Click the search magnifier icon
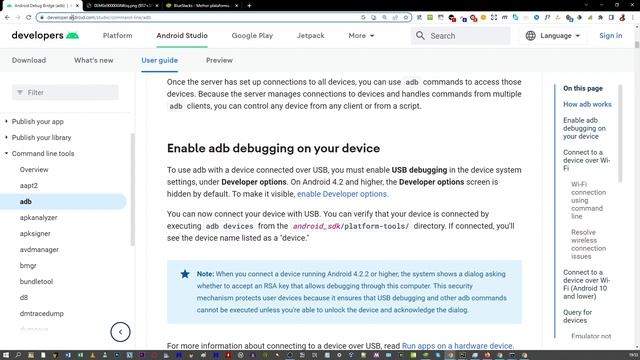The height and width of the screenshot is (360, 640). 420,36
